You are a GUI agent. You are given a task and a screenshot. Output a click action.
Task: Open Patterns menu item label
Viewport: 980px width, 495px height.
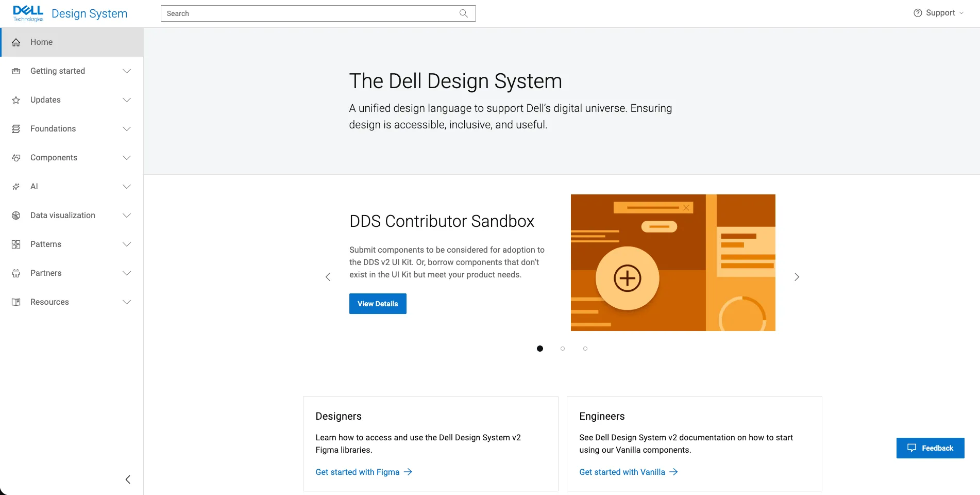point(46,244)
